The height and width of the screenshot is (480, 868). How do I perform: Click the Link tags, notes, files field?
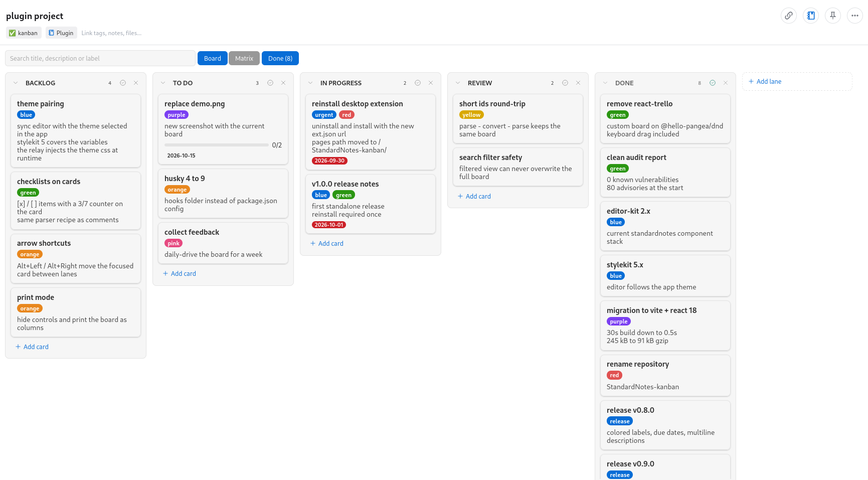tap(111, 33)
